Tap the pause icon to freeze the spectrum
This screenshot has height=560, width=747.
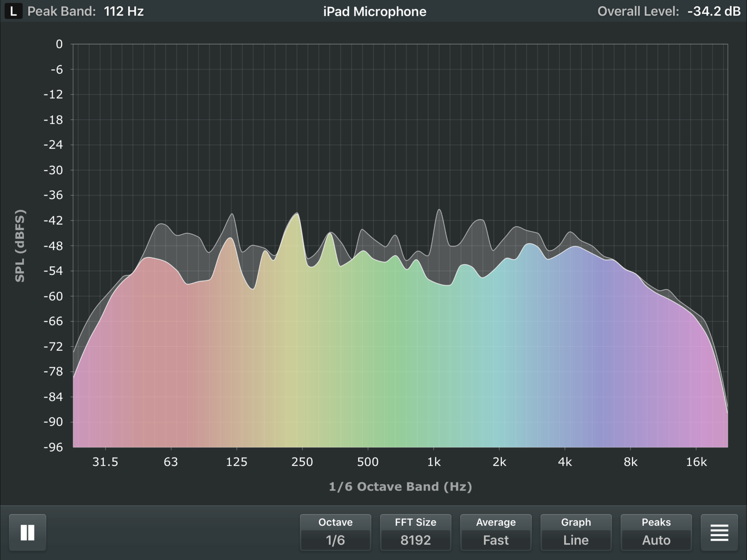pos(27,532)
